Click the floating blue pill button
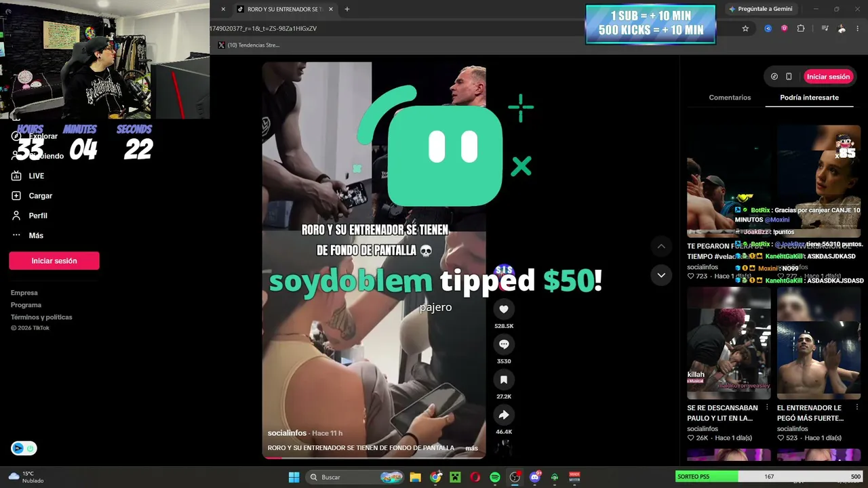 24,448
